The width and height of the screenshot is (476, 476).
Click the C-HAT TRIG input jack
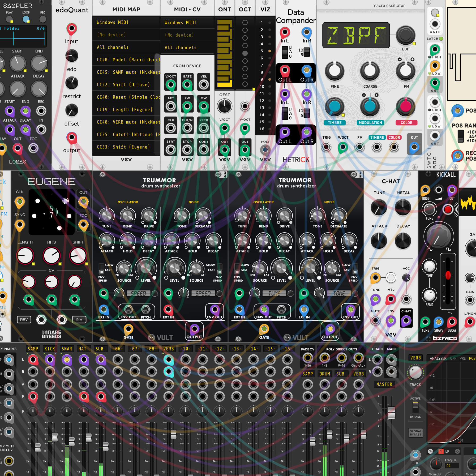375,278
